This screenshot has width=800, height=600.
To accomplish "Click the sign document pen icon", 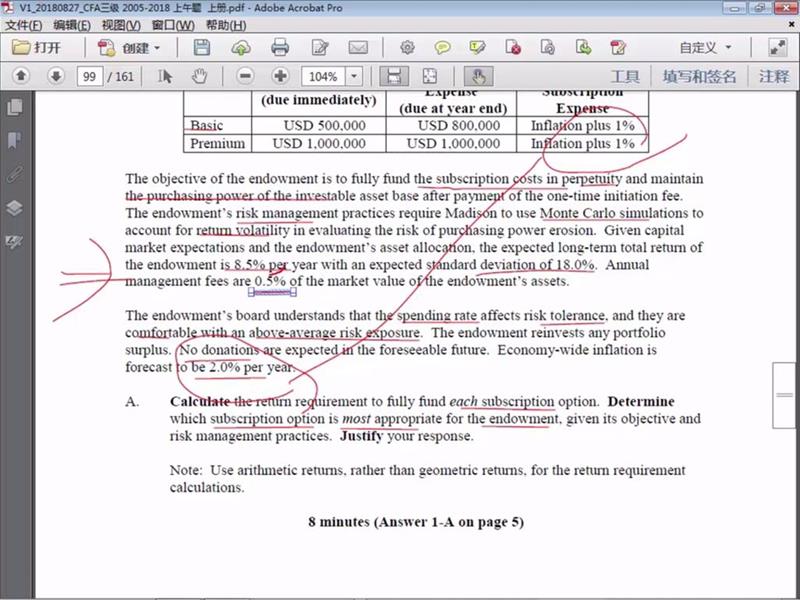I will click(x=618, y=47).
